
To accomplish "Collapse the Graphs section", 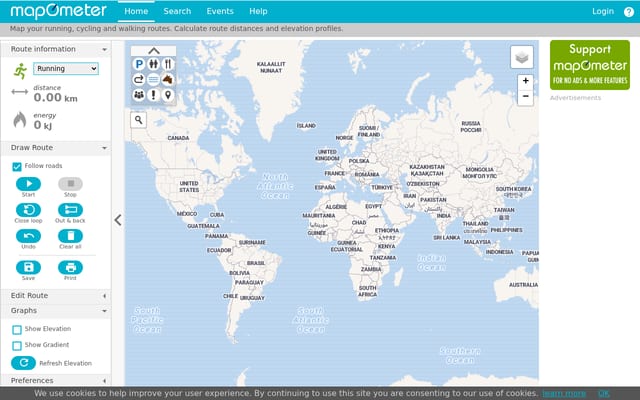I will point(56,311).
